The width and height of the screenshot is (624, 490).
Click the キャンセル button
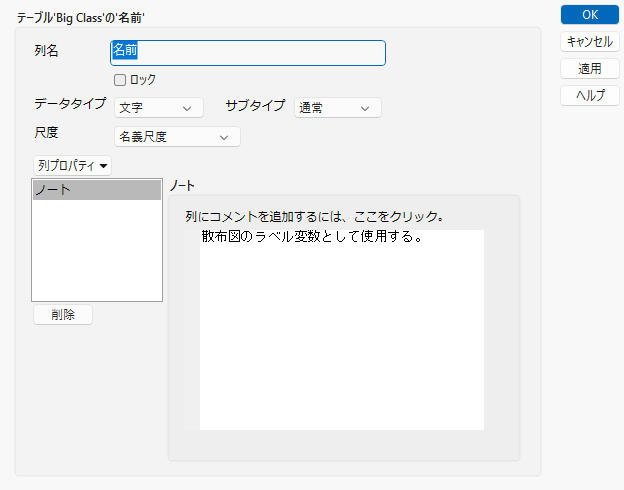click(x=590, y=42)
